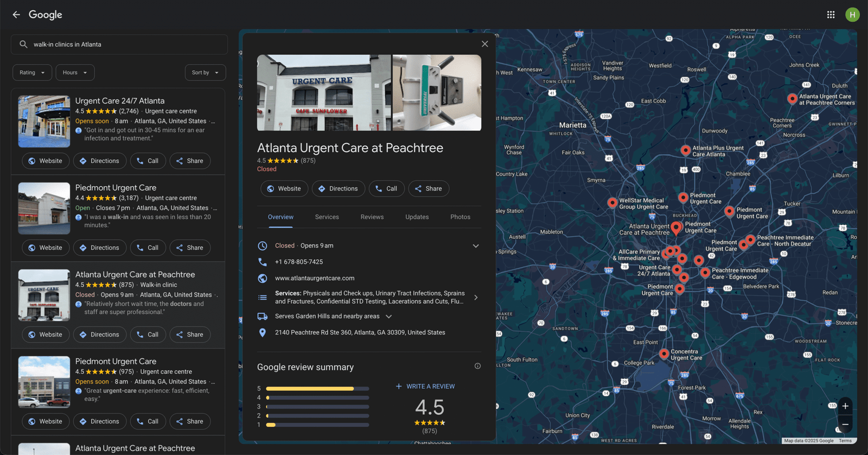Click the delivery van icon for service areas
Screen dimensions: 868x455
[263, 317]
